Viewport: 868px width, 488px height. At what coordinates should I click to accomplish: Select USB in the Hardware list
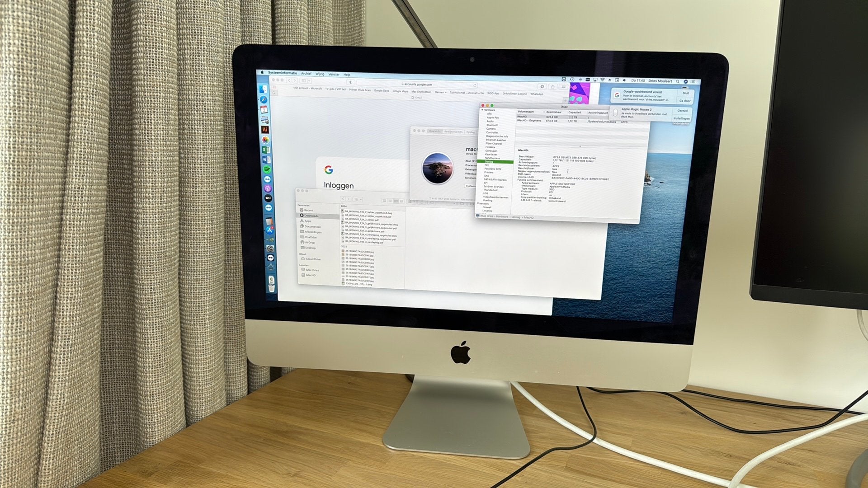pos(486,193)
